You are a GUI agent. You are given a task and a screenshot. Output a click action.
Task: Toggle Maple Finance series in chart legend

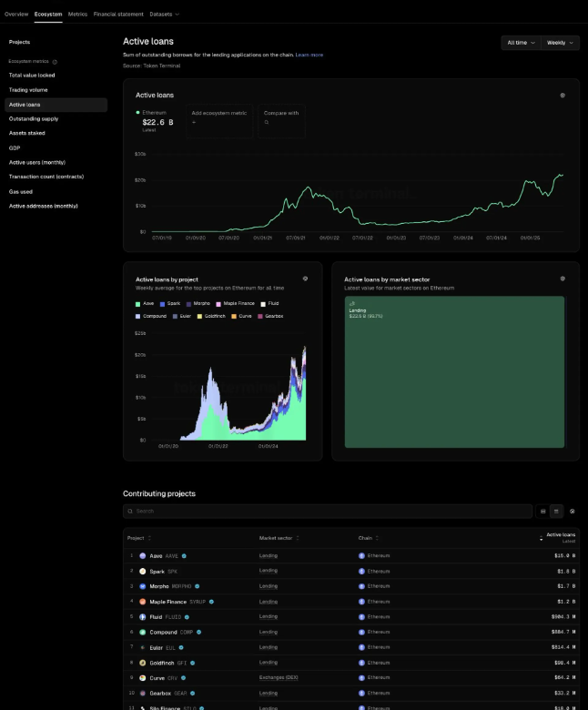click(x=236, y=304)
